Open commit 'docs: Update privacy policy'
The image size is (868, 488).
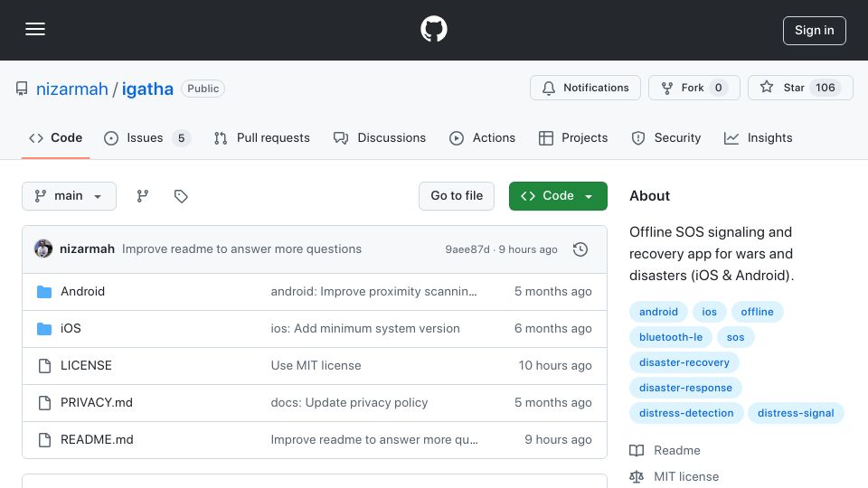coord(349,403)
